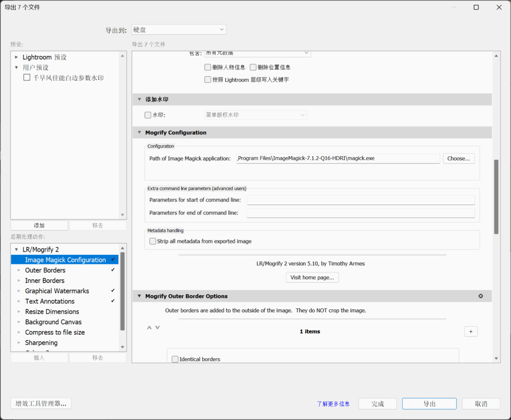Collapse the 用户预设 preset group
Screen dimensions: 511x420
(x=16, y=67)
